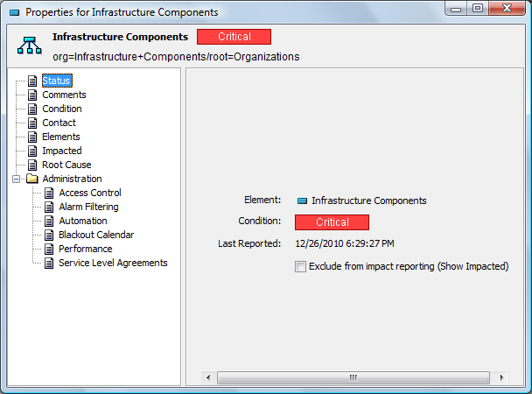Toggle Exclude from impact reporting checkbox
This screenshot has height=394, width=532.
(300, 266)
